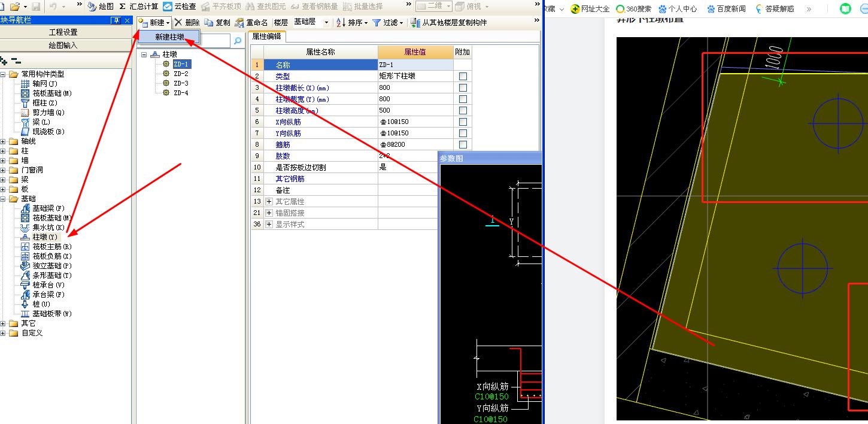Click the 云检查 cloud check icon
Image resolution: width=868 pixels, height=424 pixels.
168,7
